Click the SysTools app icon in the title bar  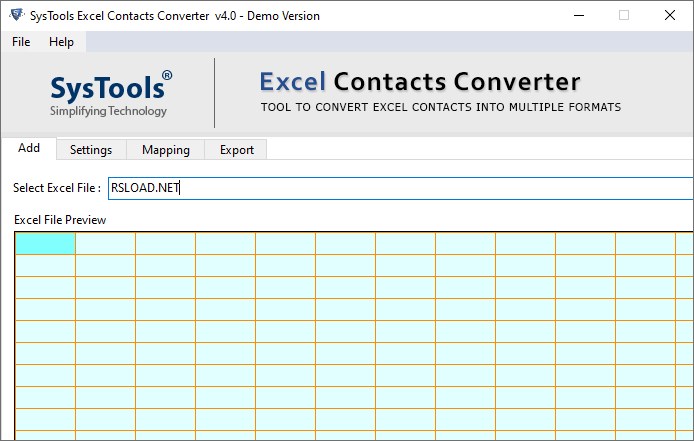click(x=16, y=15)
